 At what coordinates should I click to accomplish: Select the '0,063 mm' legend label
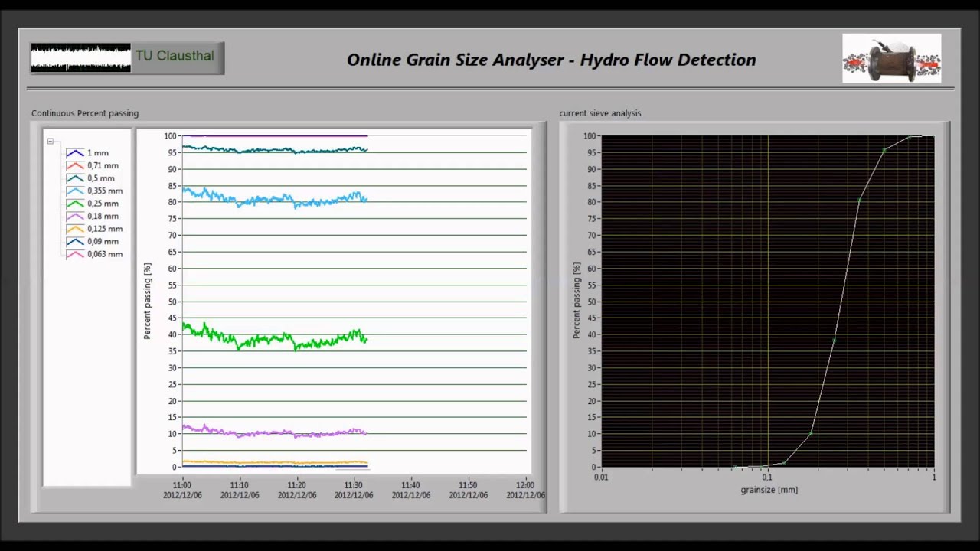pyautogui.click(x=105, y=254)
